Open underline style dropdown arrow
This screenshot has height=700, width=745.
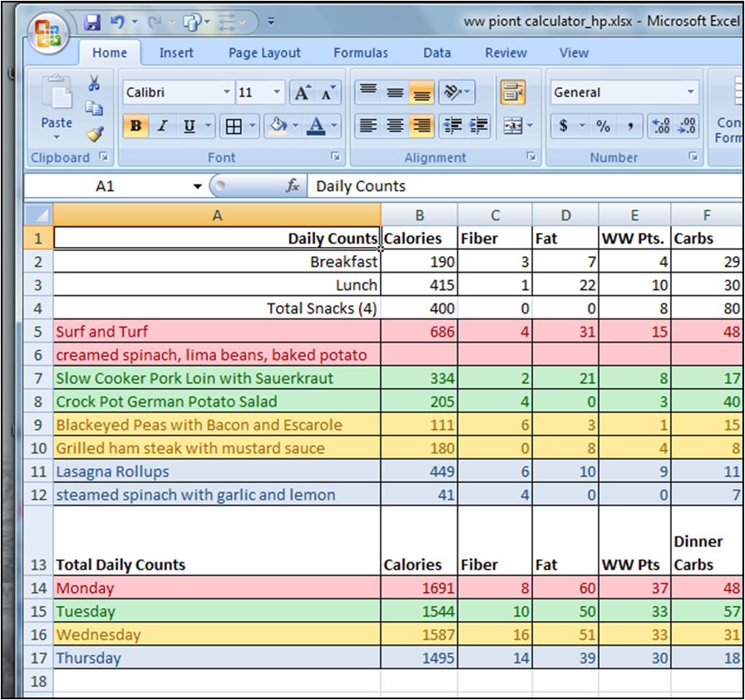[x=208, y=126]
